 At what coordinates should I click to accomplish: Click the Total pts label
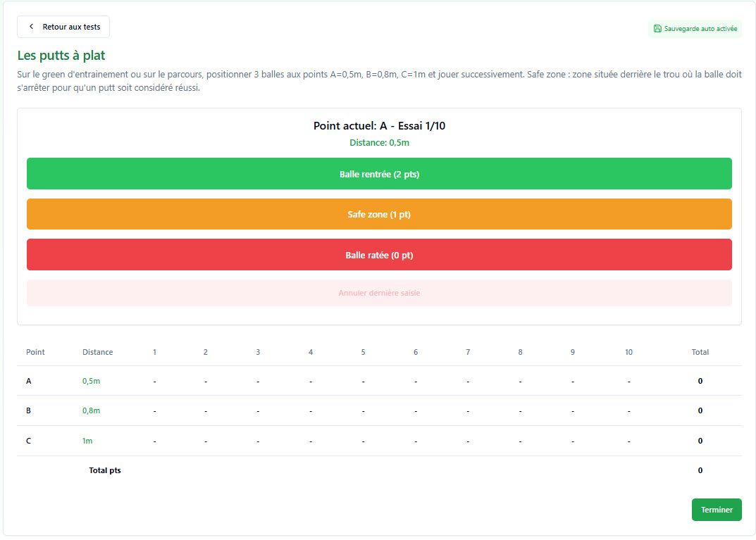point(104,470)
